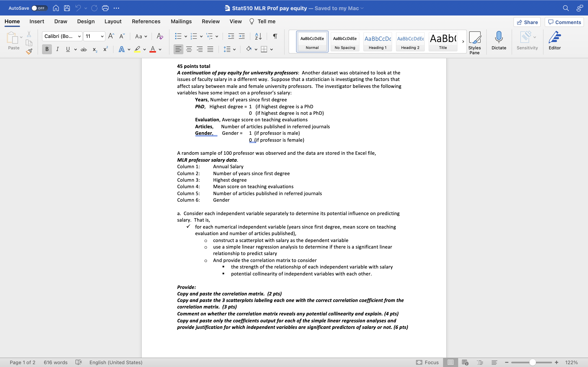Viewport: 588px width, 367px height.
Task: Click the zoom slider handle
Action: tap(532, 362)
